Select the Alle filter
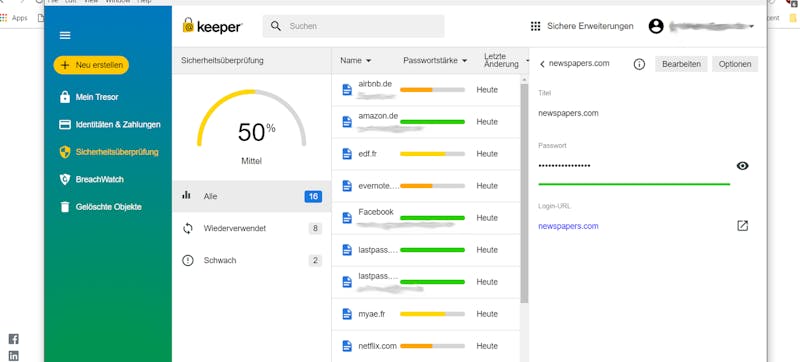 pos(252,196)
